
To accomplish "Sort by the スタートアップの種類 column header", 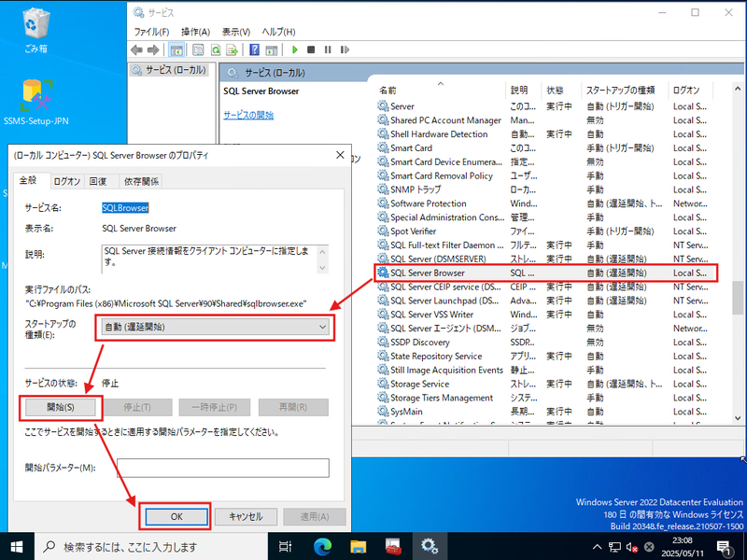I will point(625,90).
